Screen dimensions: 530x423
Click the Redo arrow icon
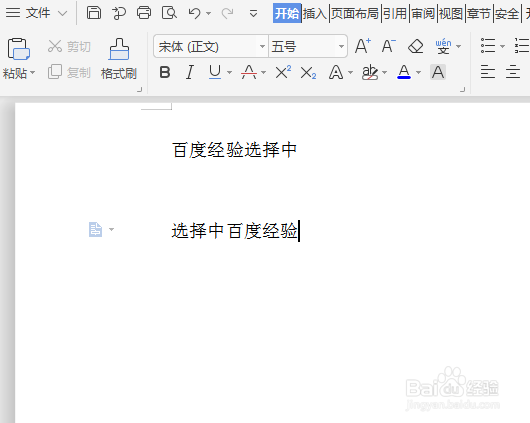(227, 13)
